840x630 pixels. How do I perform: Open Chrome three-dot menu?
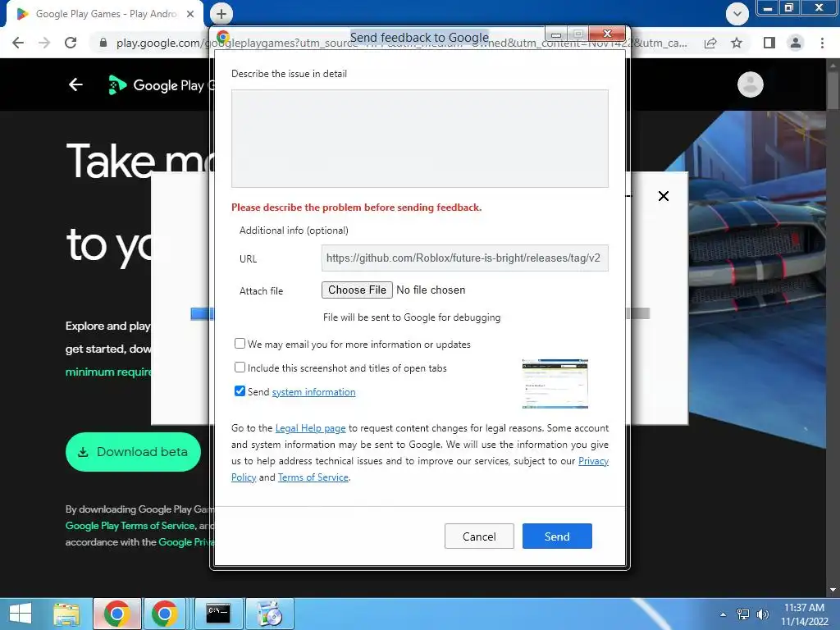pos(822,43)
